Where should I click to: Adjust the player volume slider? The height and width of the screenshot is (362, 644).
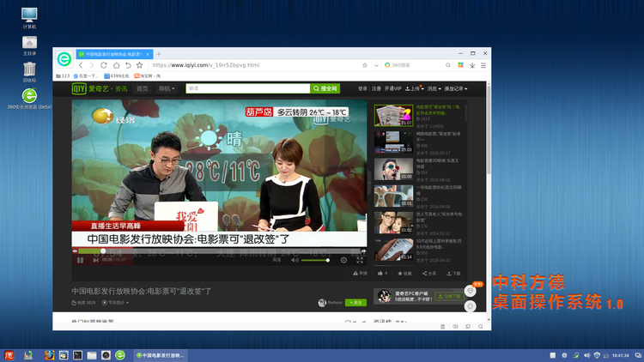tap(315, 260)
